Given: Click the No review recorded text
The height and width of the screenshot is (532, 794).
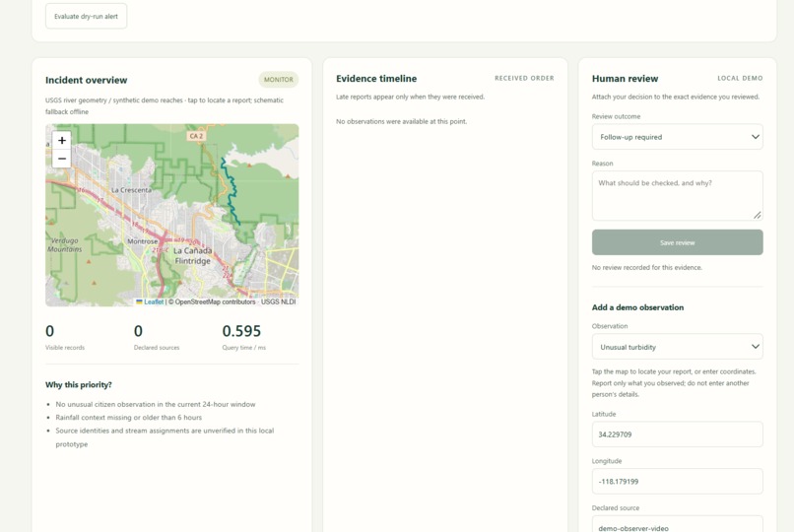Looking at the screenshot, I should pyautogui.click(x=646, y=267).
